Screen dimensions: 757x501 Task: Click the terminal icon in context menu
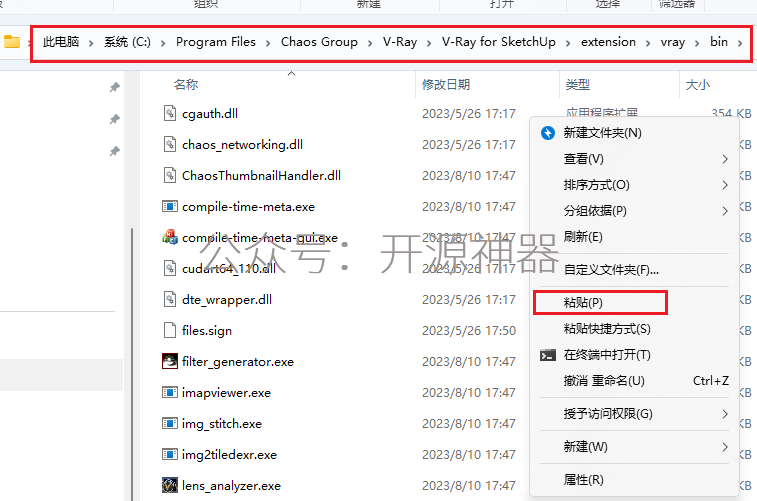547,356
